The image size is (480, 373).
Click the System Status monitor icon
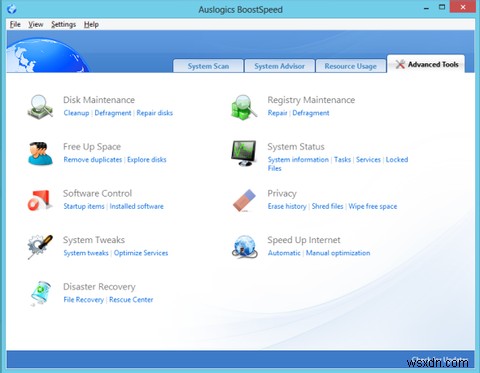(x=244, y=153)
